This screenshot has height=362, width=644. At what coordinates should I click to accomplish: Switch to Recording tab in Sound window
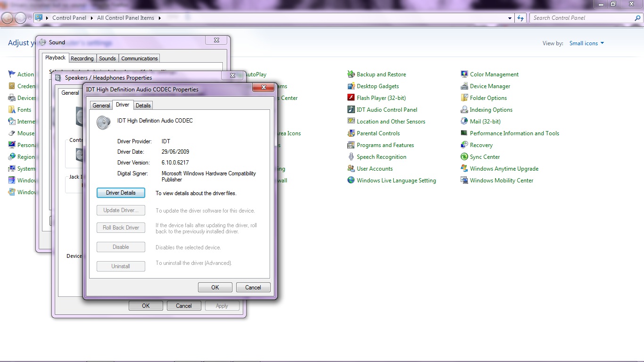tap(82, 58)
